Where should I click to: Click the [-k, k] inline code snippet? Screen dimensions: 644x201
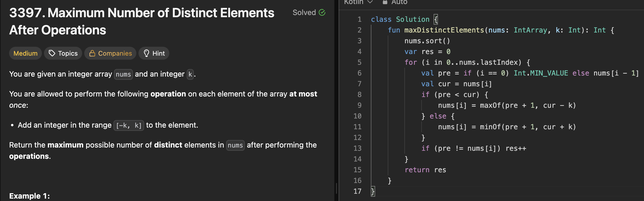coord(129,125)
